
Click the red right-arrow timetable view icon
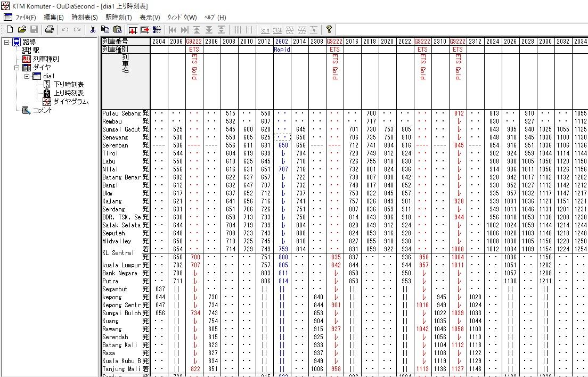(x=145, y=30)
